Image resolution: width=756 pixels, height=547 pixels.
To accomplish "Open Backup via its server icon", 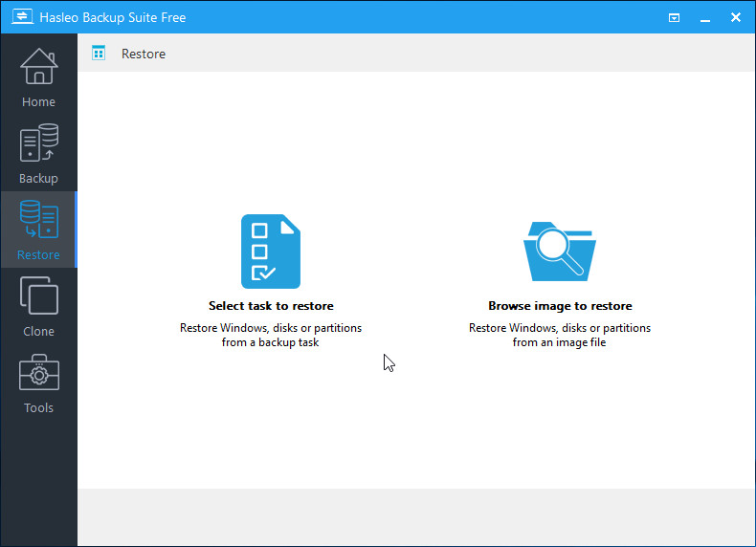I will [x=38, y=143].
